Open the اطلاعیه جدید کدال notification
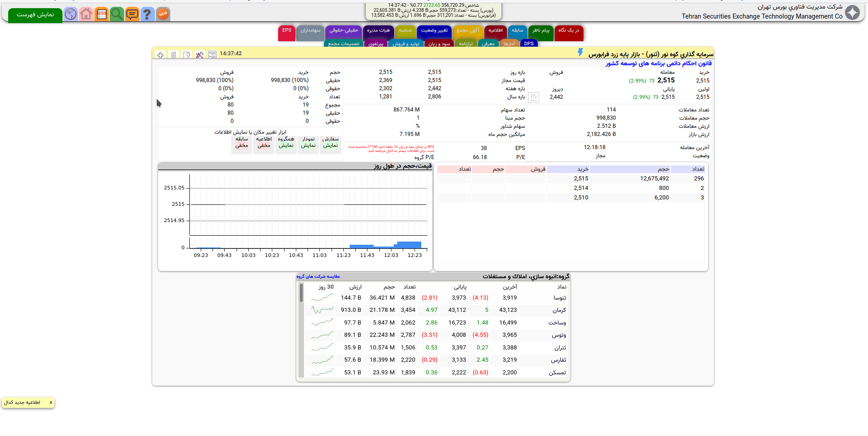Viewport: 868px width, 436px height. [x=22, y=402]
